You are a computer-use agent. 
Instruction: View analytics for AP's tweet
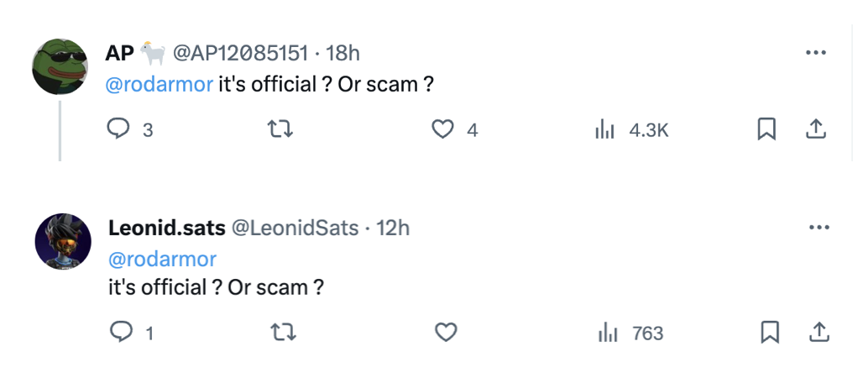point(605,129)
